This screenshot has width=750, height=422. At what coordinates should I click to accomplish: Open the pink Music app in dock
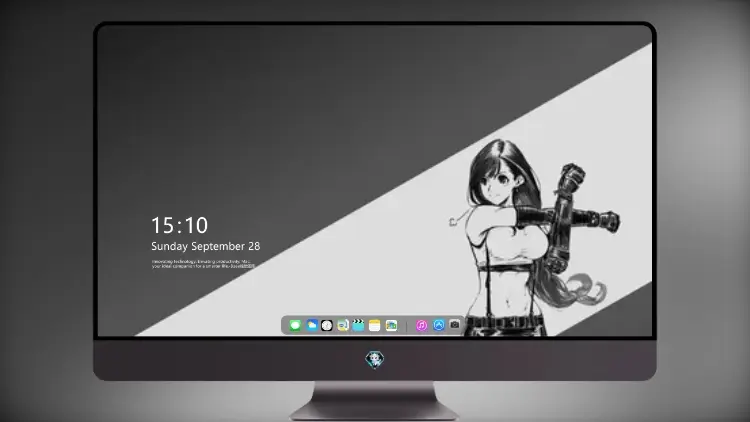point(421,325)
